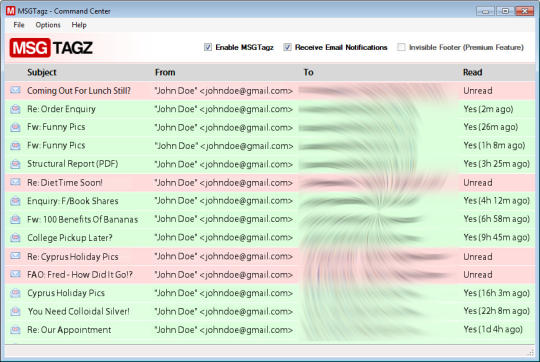Click Unread status of Re: Cyprus Holiday Pics
Image resolution: width=540 pixels, height=362 pixels.
[x=478, y=257]
